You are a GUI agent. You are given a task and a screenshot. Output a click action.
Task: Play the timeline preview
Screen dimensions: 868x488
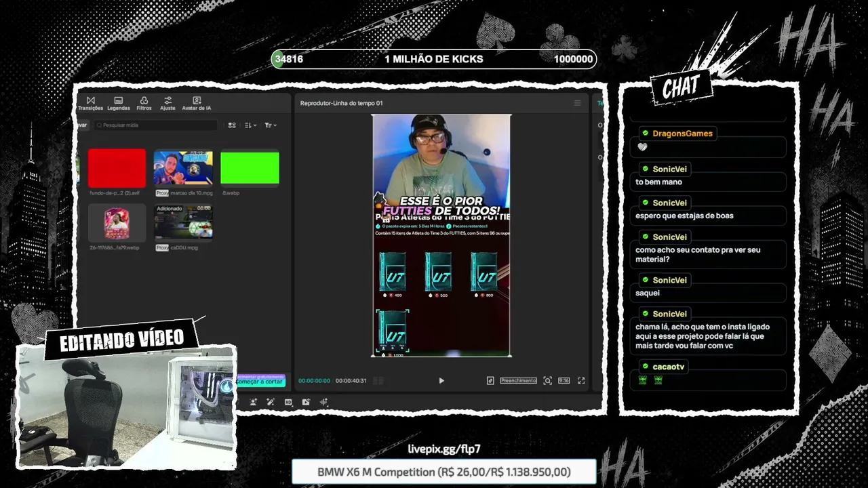tap(441, 381)
